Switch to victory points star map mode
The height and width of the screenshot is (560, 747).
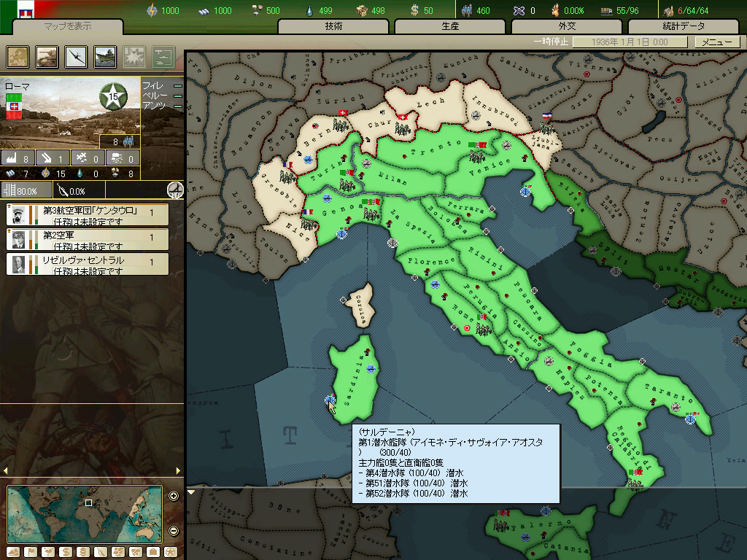point(171,551)
